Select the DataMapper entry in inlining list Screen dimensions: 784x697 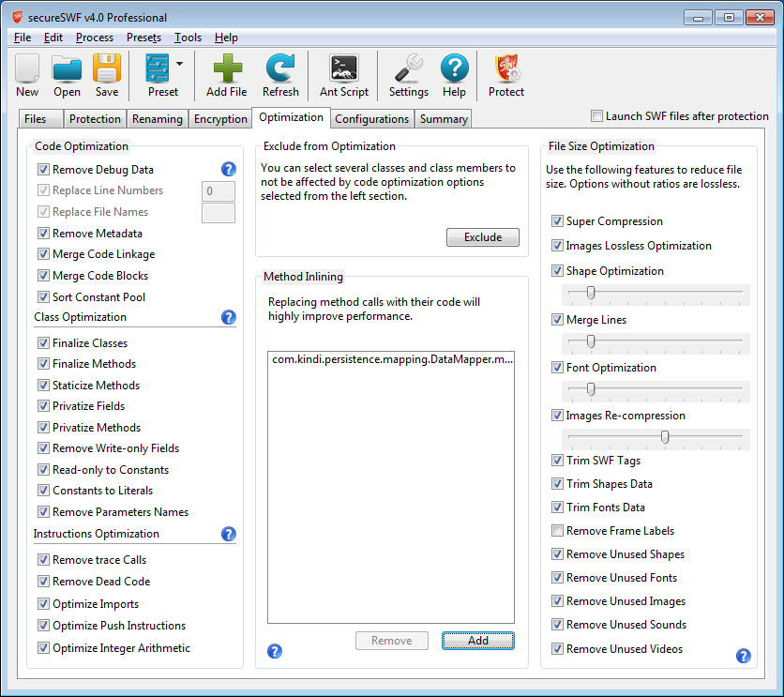coord(392,359)
